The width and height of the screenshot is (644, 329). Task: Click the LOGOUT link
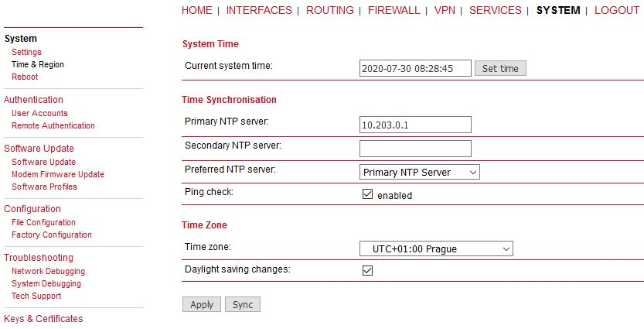[x=617, y=10]
